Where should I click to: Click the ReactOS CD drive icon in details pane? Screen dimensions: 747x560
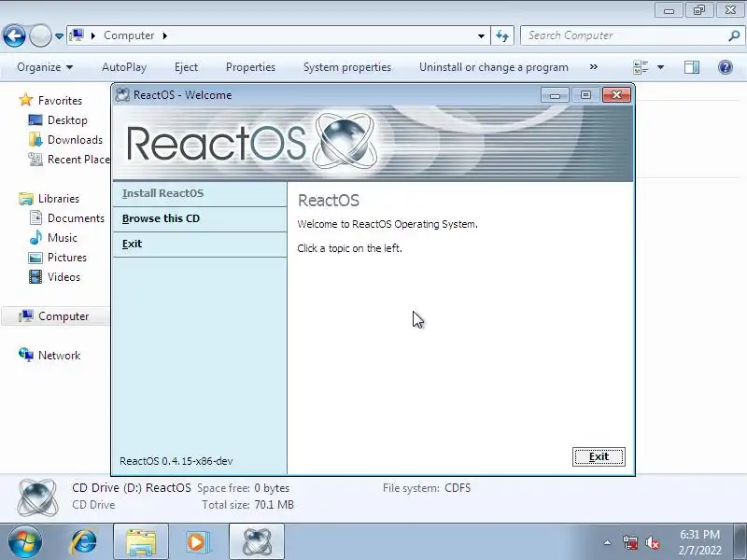click(x=37, y=498)
